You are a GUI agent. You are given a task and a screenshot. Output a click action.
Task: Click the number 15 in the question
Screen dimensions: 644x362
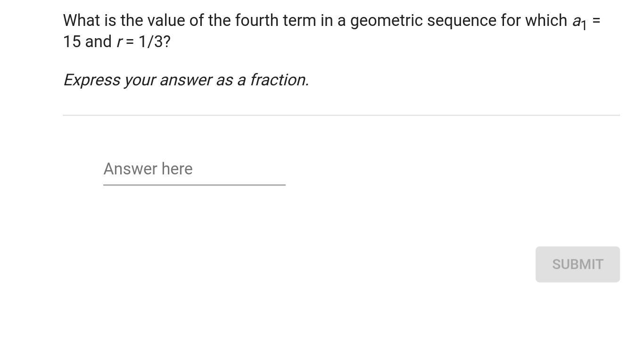pyautogui.click(x=72, y=42)
